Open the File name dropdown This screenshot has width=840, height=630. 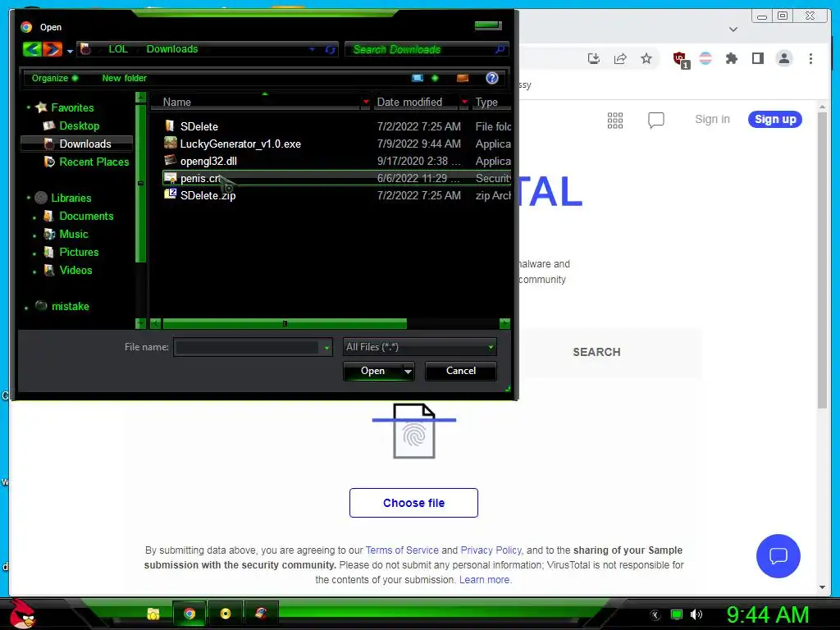326,348
